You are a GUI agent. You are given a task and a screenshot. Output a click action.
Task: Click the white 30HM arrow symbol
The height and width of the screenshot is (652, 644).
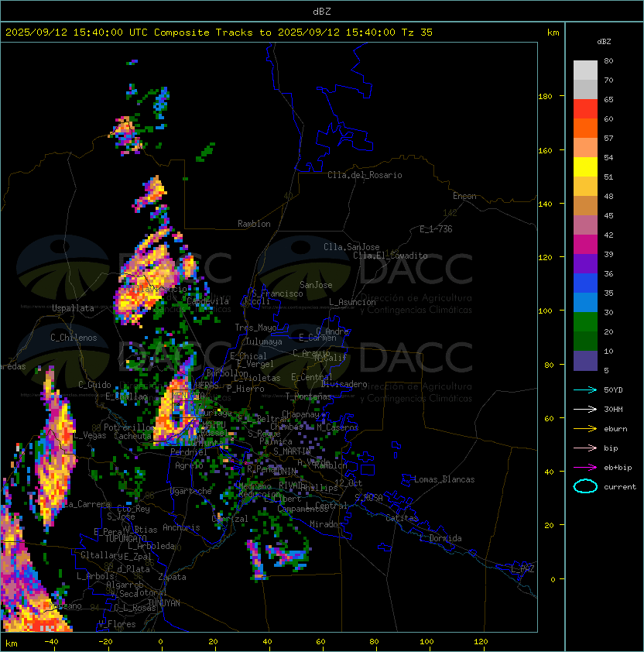point(585,409)
